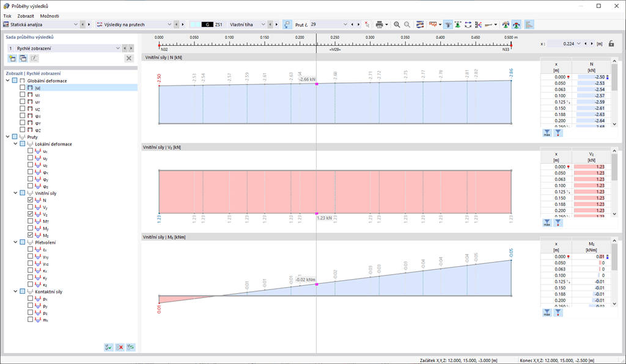Screen dimensions: 626x364
Task: Collapse the Pruty tree node
Action: click(7, 137)
